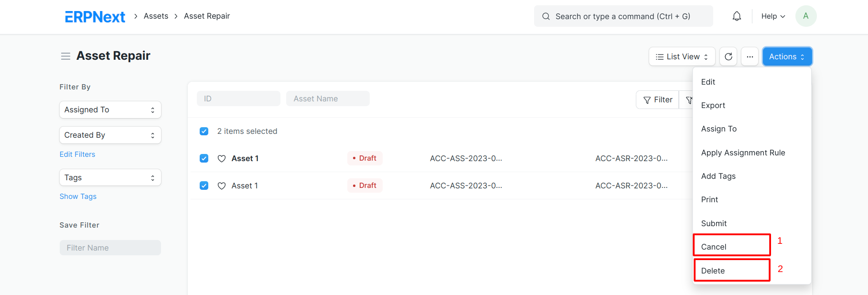868x295 pixels.
Task: Open the List View switcher dropdown
Action: [x=682, y=56]
